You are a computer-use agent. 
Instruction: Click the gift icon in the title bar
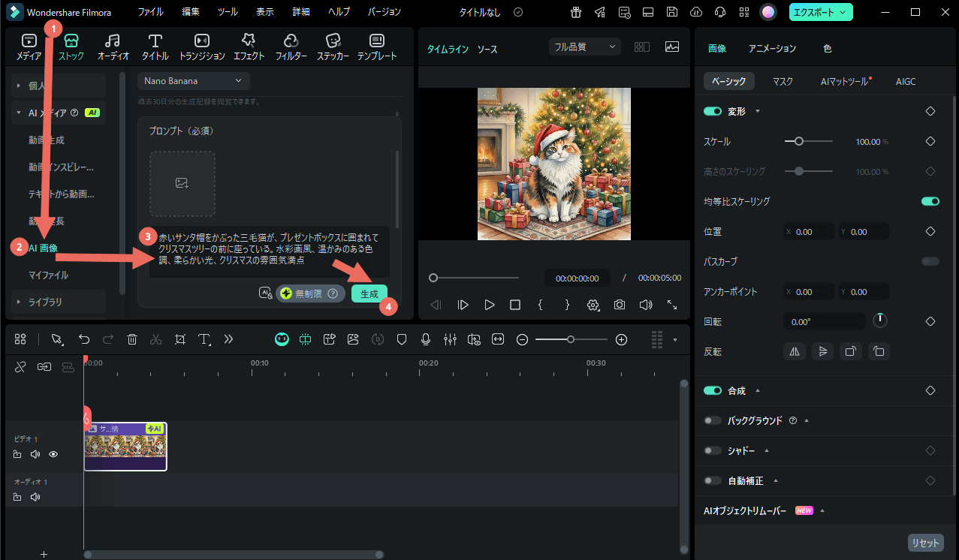tap(575, 12)
